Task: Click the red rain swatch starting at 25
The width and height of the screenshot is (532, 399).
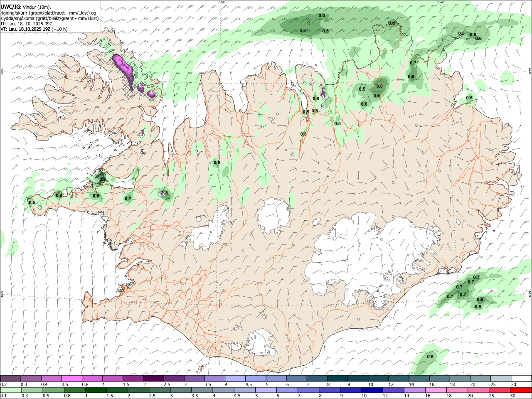Action: click(x=500, y=390)
